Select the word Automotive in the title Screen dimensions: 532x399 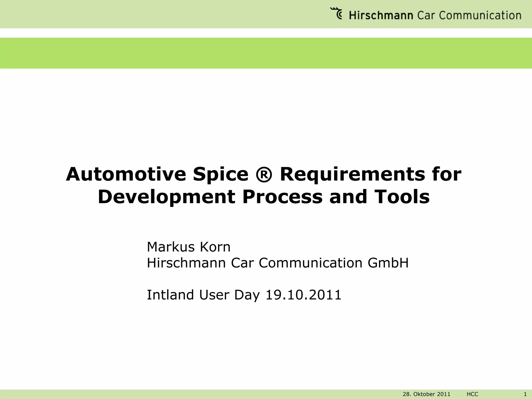coord(126,174)
